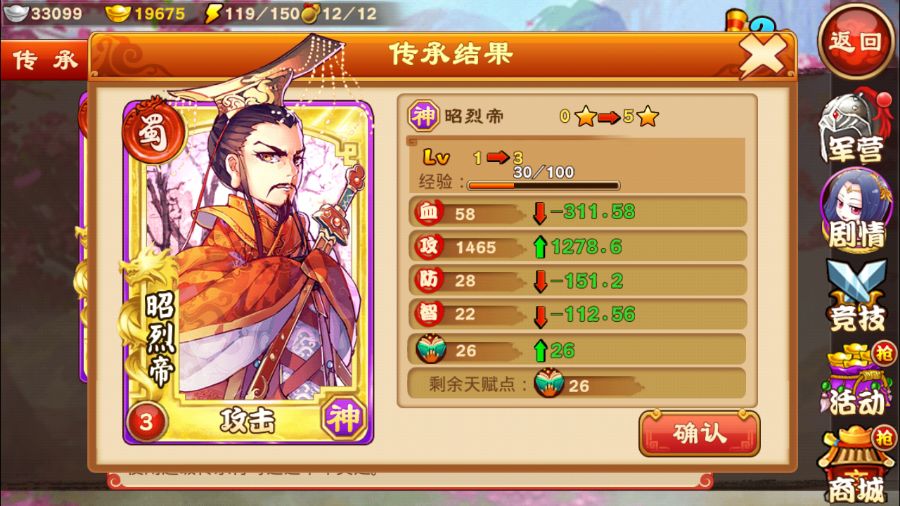
Task: Tap the gold ingot currency icon
Action: pos(118,13)
